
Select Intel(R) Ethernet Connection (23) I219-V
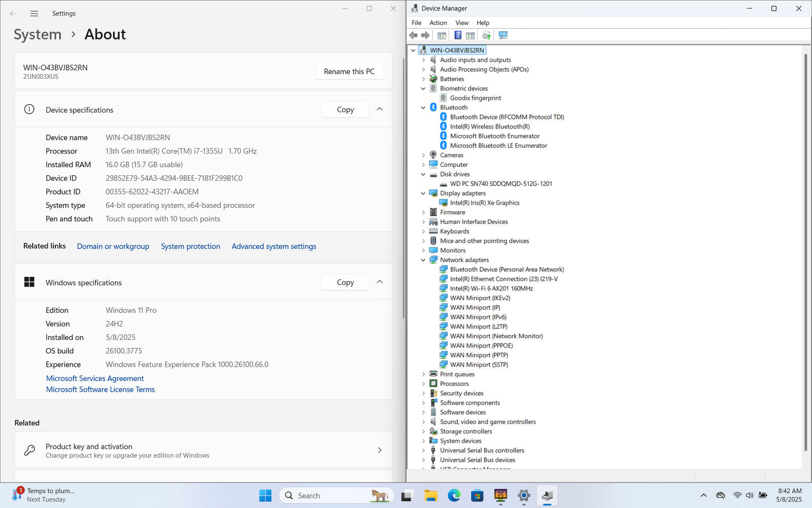coord(504,279)
